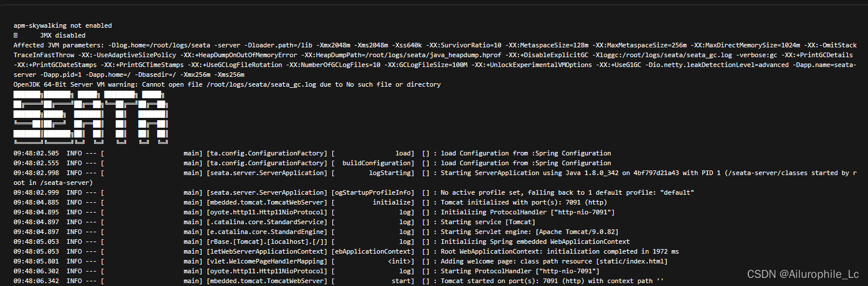868x286 pixels.
Task: Click the timestamp 09:48:05.801
Action: click(x=36, y=261)
